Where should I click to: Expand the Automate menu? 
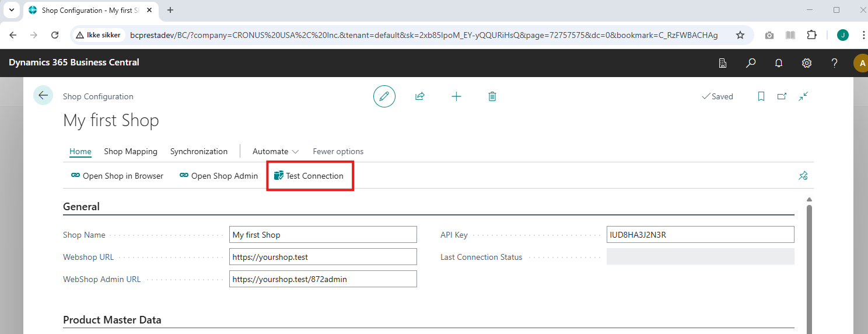pos(275,151)
